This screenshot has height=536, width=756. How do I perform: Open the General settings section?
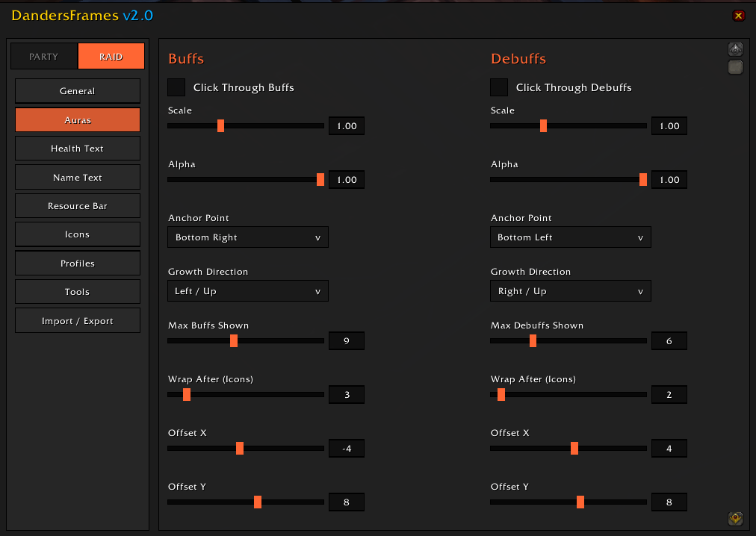(x=78, y=91)
